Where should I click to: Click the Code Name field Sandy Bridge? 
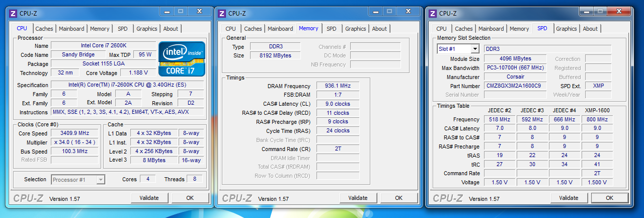(78, 55)
